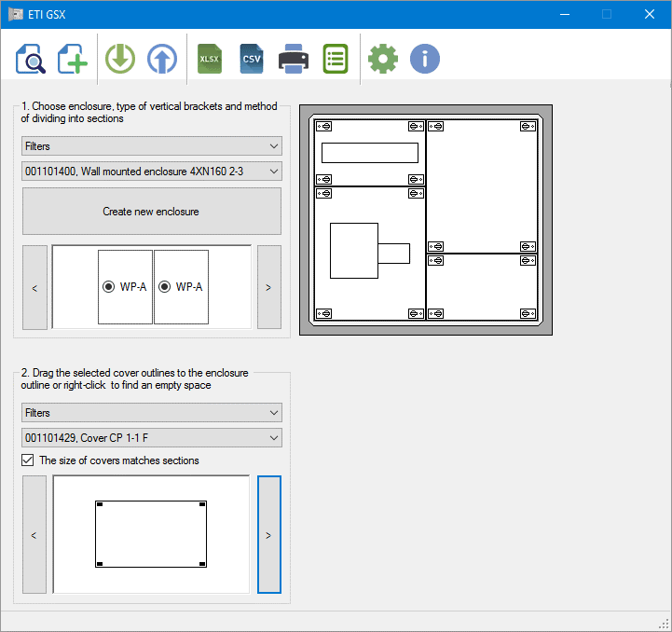This screenshot has height=632, width=672.
Task: Click previous arrow beside bracket type preview
Action: pos(34,287)
